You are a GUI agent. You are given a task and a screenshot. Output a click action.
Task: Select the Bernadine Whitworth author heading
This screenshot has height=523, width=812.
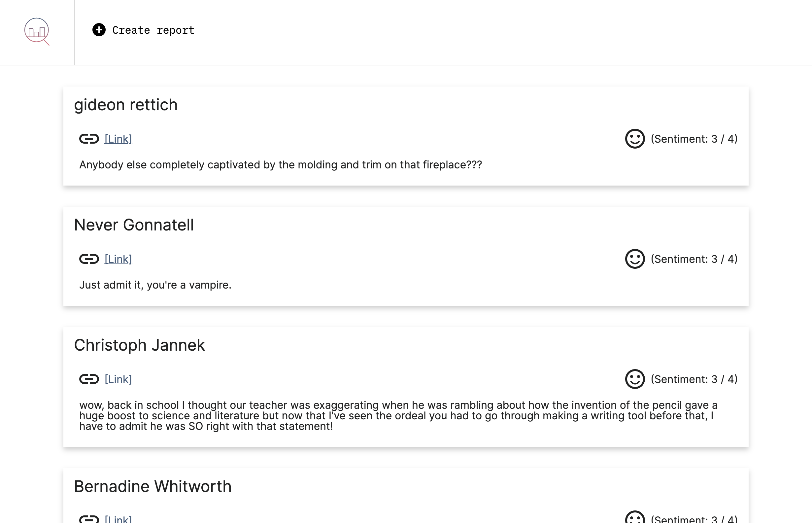pyautogui.click(x=152, y=486)
